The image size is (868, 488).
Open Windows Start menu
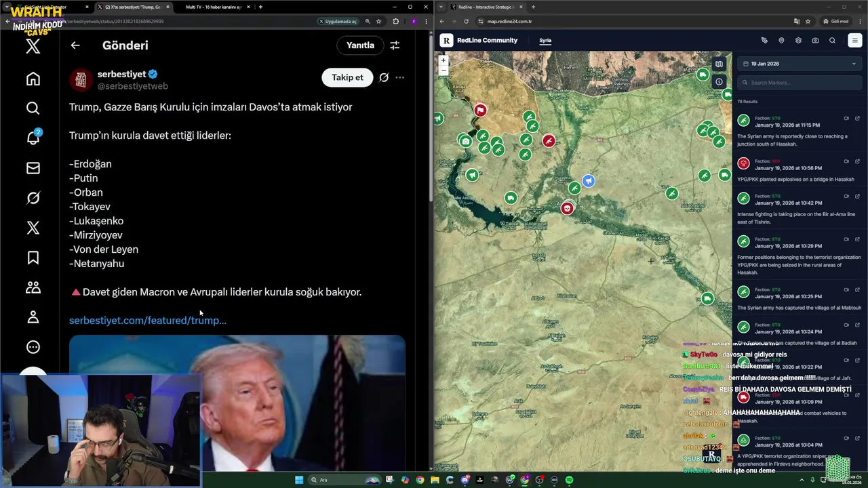[x=298, y=480]
